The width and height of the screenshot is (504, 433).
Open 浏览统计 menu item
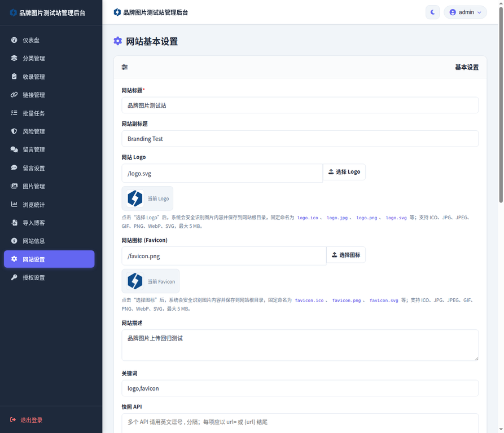tap(49, 205)
